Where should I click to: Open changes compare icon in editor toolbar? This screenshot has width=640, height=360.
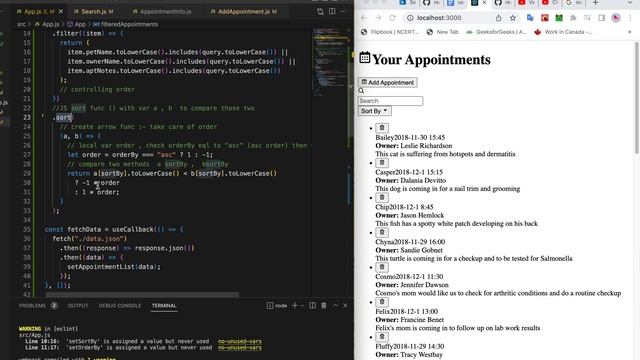pos(320,11)
